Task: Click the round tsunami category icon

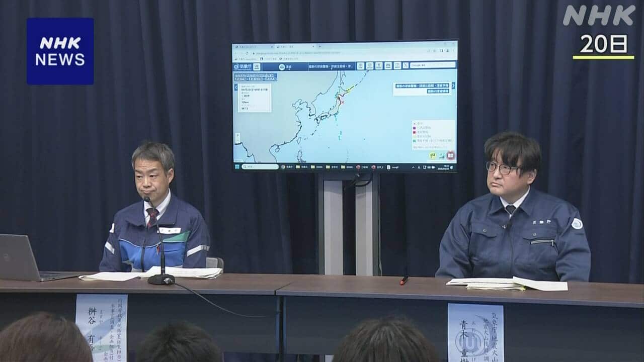Action: 281,66
